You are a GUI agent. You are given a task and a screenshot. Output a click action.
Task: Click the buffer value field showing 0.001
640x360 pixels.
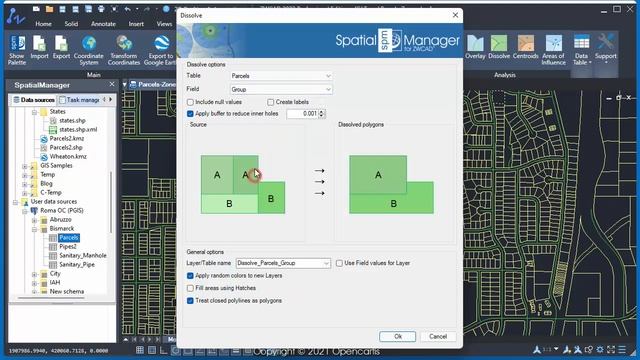coord(302,114)
